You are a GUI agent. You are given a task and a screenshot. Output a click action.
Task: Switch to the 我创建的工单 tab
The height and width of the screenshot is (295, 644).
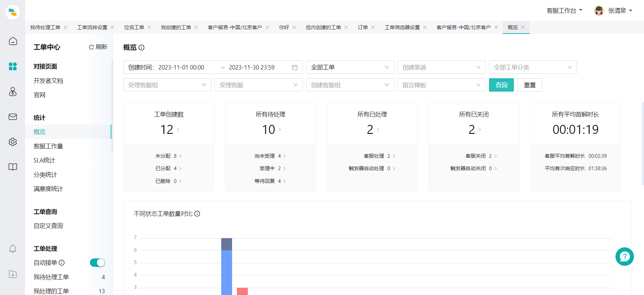point(176,28)
